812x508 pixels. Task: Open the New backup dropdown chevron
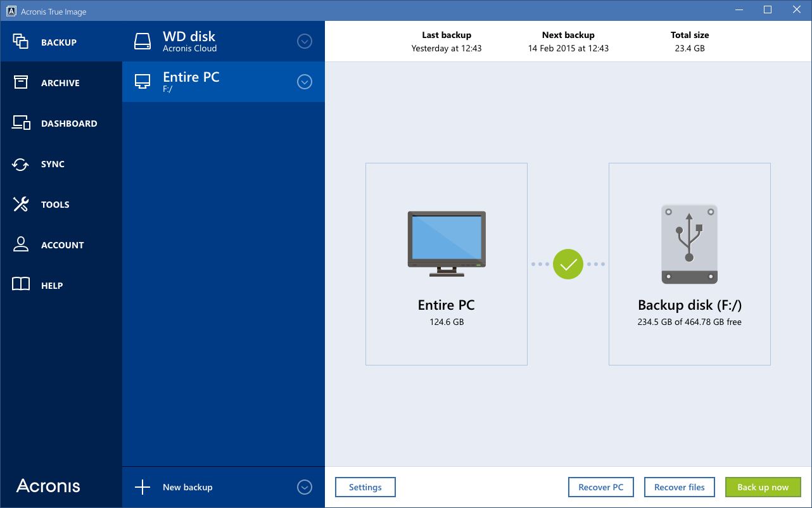(305, 487)
